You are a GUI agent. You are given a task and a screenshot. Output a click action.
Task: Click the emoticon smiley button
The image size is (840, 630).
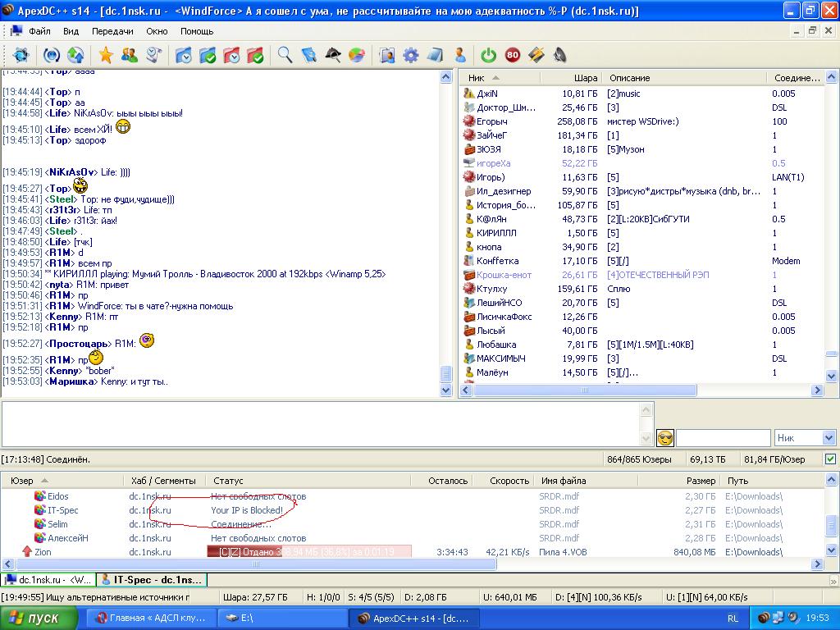(x=665, y=438)
